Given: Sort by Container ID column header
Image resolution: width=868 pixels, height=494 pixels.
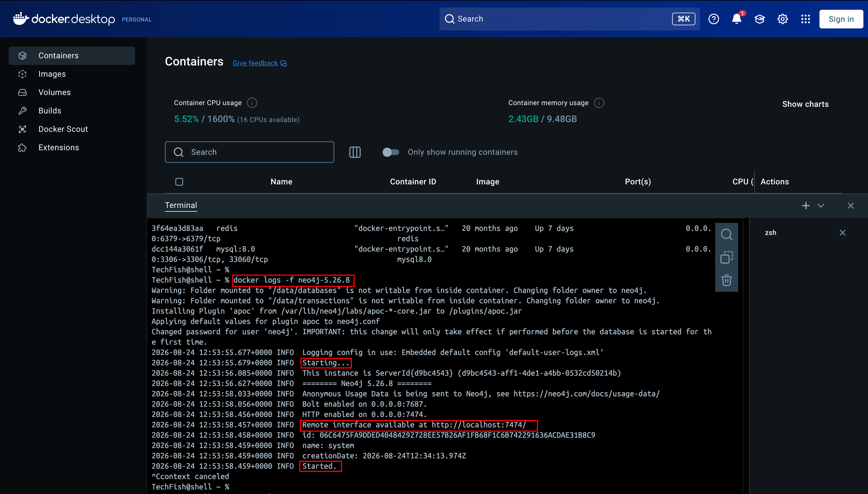Looking at the screenshot, I should pyautogui.click(x=413, y=182).
